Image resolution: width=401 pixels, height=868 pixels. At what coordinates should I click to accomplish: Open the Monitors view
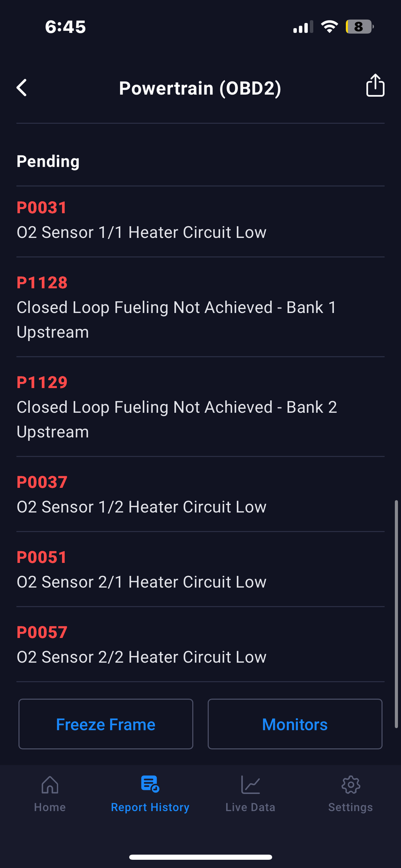tap(295, 724)
